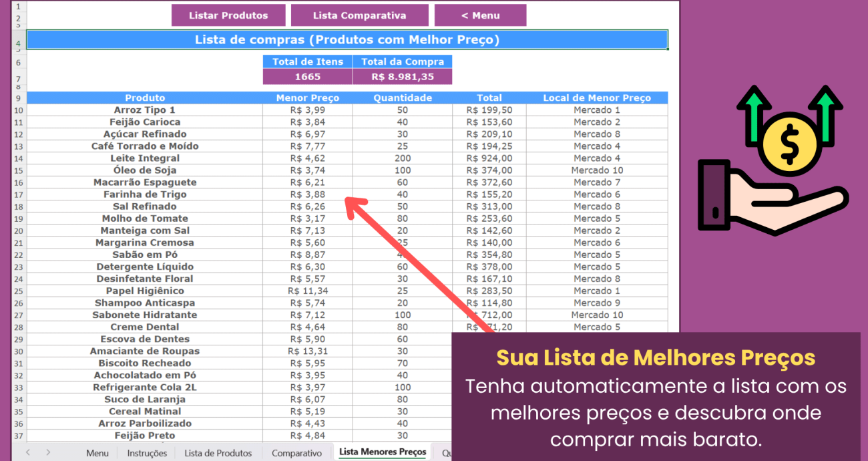Click the < Menu button

(480, 14)
